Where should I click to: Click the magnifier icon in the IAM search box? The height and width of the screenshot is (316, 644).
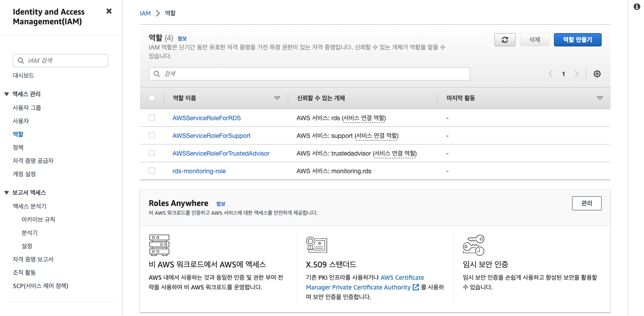pos(21,61)
